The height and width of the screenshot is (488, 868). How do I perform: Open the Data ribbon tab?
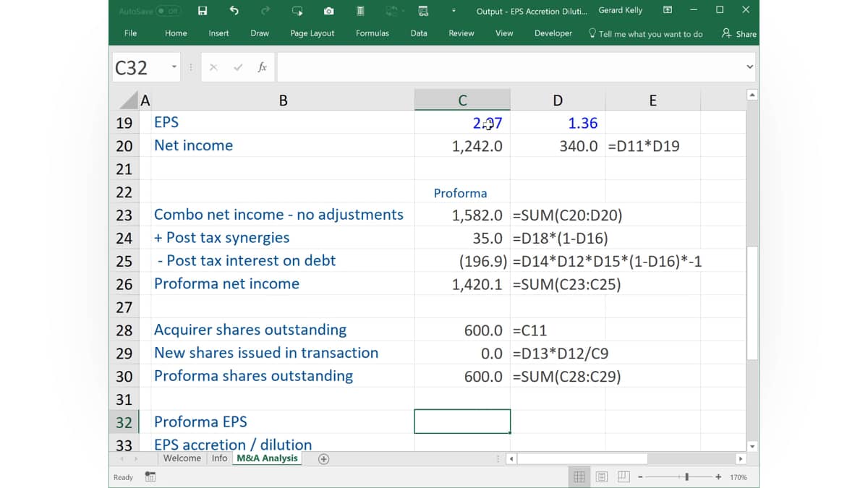(x=419, y=33)
